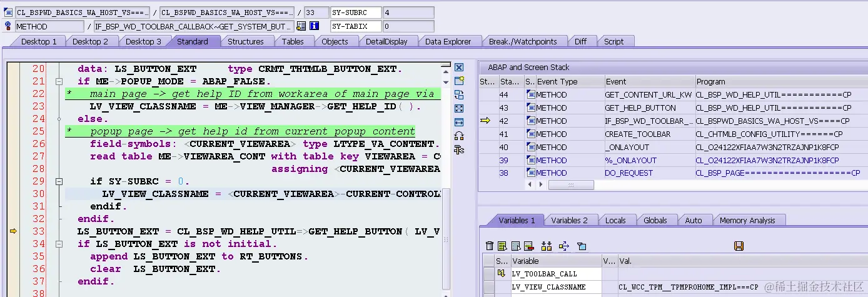Collapse the else block at line 24
The image size is (868, 297).
[59, 119]
